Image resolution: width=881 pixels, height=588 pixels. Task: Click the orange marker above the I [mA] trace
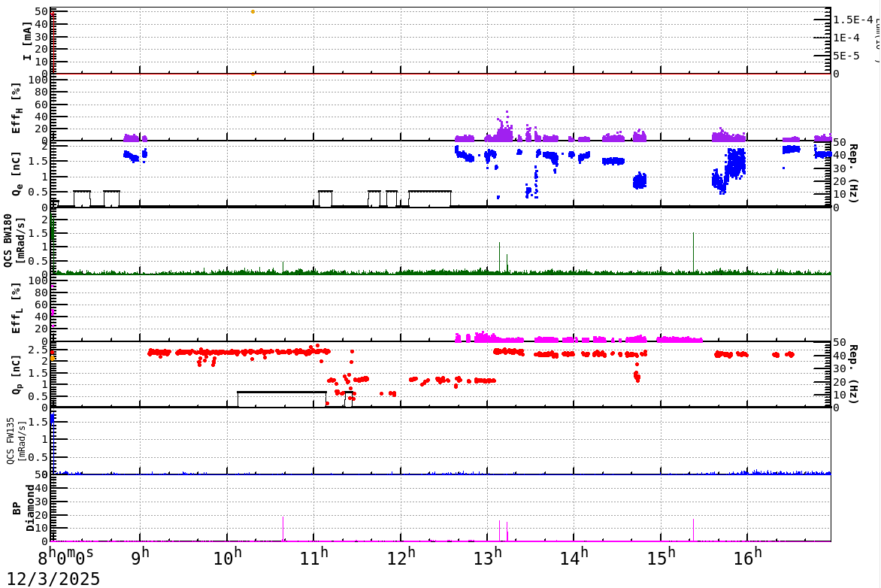point(253,11)
